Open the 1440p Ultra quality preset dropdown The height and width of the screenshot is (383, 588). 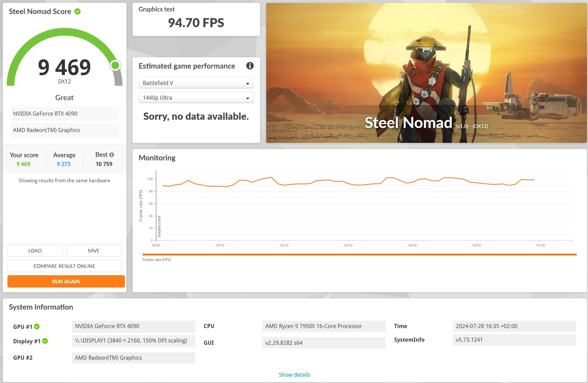tap(196, 97)
